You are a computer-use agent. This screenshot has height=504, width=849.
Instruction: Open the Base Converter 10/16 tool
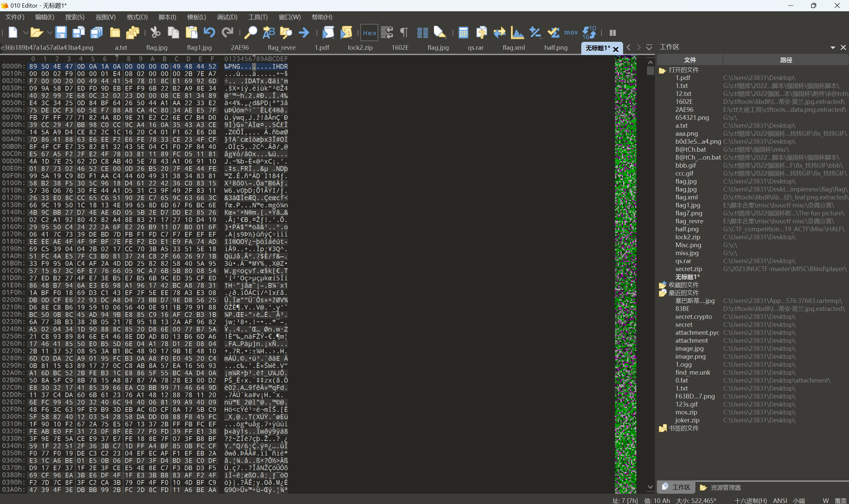(x=589, y=33)
